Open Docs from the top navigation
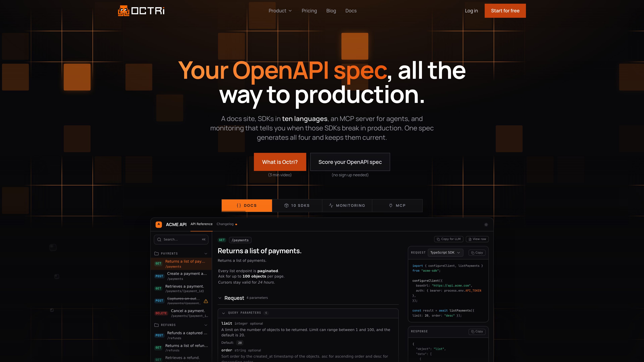The image size is (644, 362). click(x=351, y=11)
